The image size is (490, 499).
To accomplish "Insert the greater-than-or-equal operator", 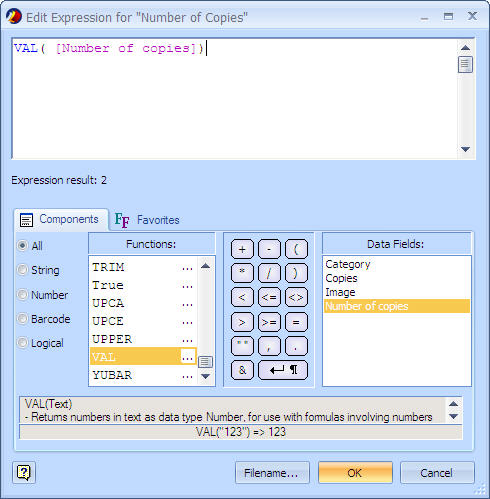I will click(269, 322).
